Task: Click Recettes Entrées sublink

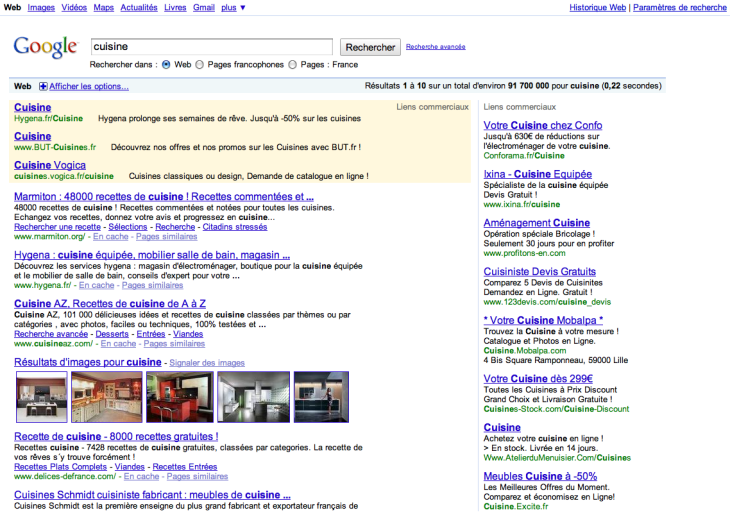Action: [x=185, y=467]
